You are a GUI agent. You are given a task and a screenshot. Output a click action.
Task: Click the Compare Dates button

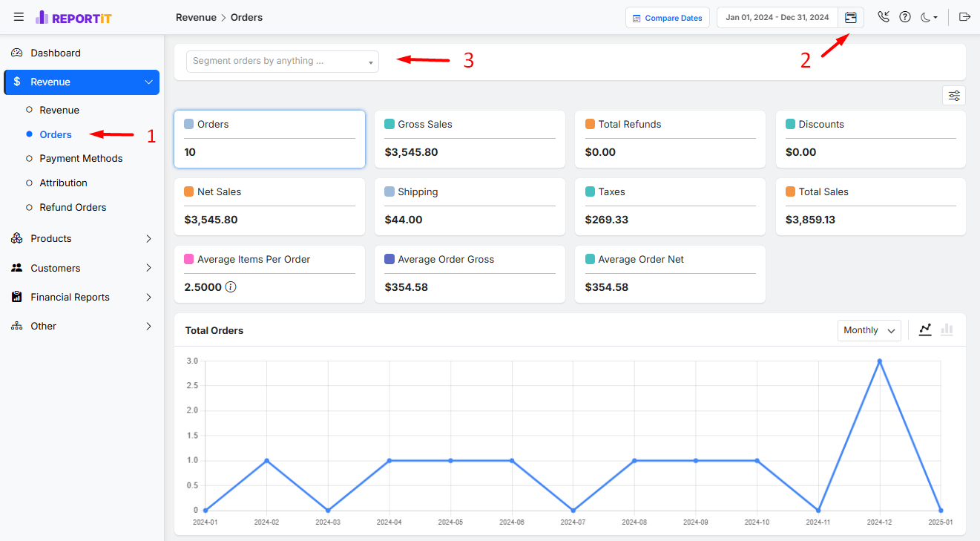(x=667, y=16)
